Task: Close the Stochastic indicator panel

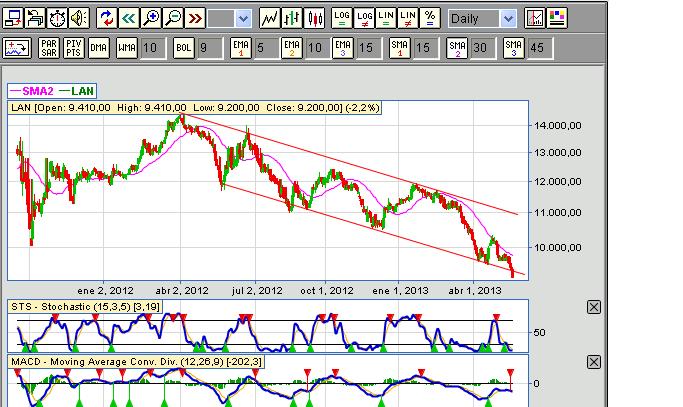Action: [x=593, y=306]
